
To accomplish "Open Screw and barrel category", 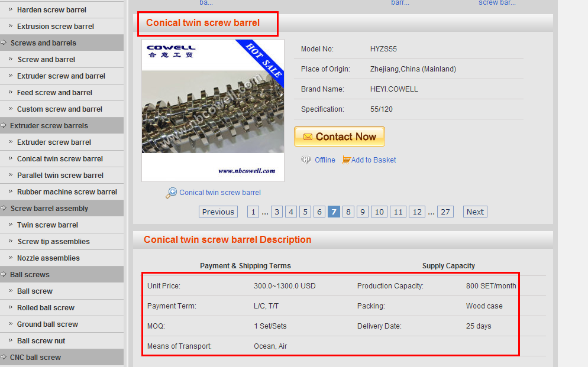I will [46, 60].
